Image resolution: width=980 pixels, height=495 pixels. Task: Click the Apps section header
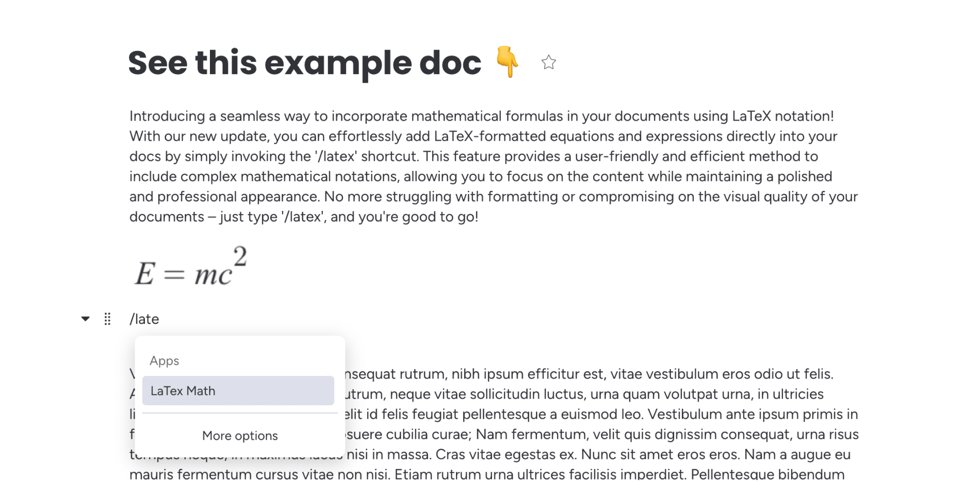165,361
